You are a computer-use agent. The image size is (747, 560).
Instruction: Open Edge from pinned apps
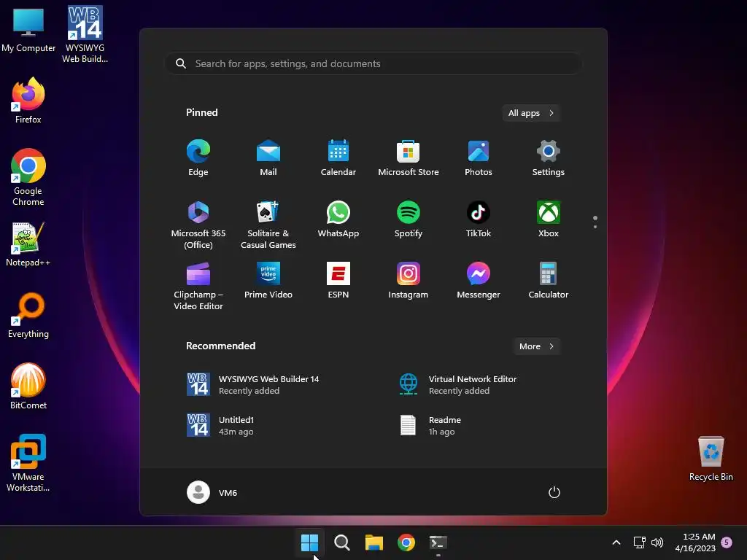[198, 158]
